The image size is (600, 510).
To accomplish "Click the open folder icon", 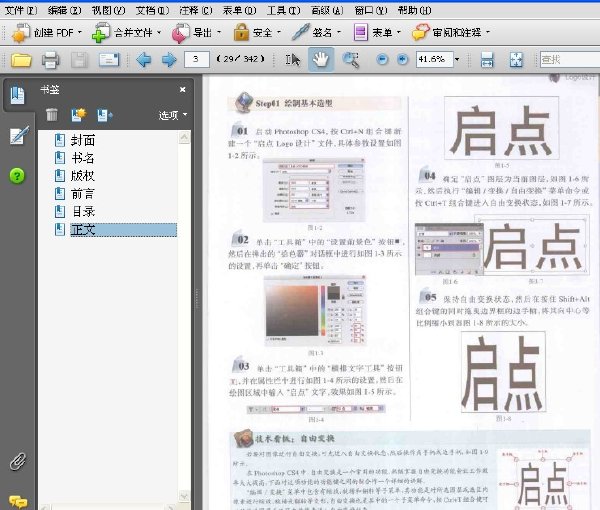I will click(x=21, y=60).
